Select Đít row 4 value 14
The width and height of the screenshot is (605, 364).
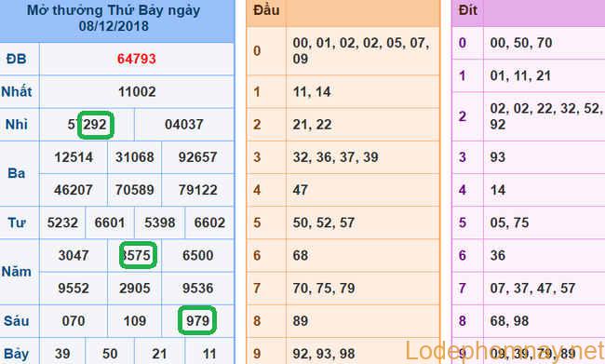498,190
